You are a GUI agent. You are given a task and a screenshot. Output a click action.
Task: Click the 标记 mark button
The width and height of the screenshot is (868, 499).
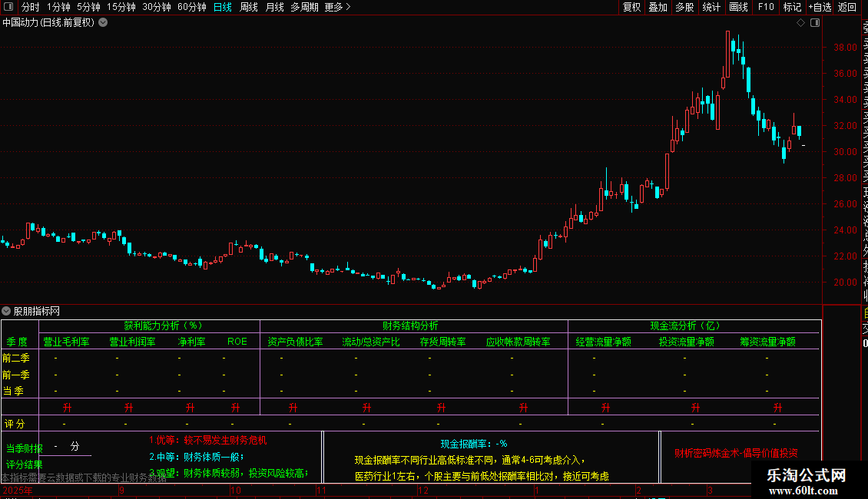click(x=792, y=7)
